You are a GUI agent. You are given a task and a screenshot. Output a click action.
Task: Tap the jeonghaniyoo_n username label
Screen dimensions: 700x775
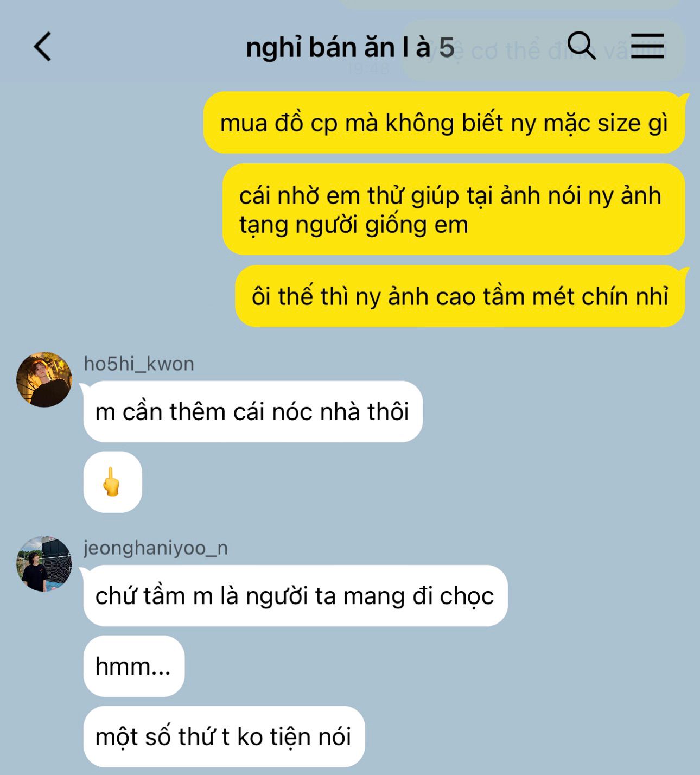[x=156, y=548]
